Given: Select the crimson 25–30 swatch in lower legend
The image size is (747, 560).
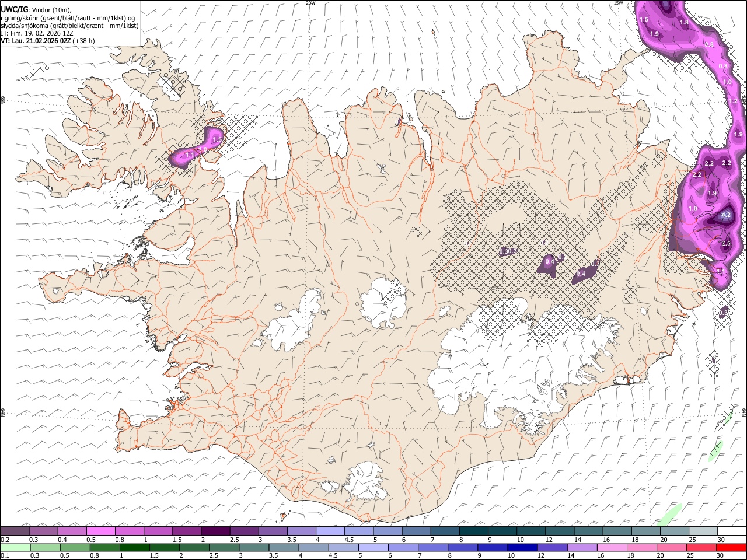Looking at the screenshot, I should (x=701, y=547).
